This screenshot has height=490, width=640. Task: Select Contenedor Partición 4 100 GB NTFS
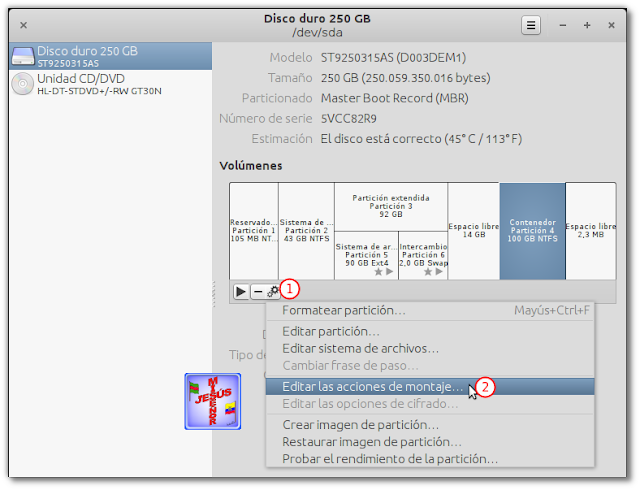coord(533,231)
